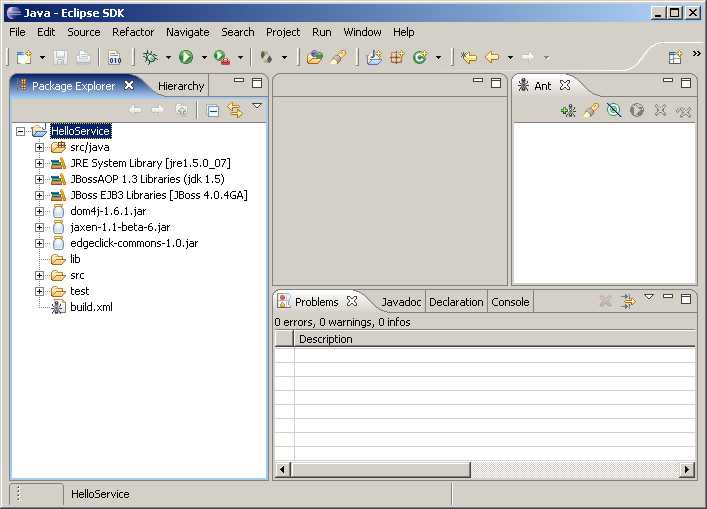707x509 pixels.
Task: Open the Project menu
Action: tap(283, 32)
